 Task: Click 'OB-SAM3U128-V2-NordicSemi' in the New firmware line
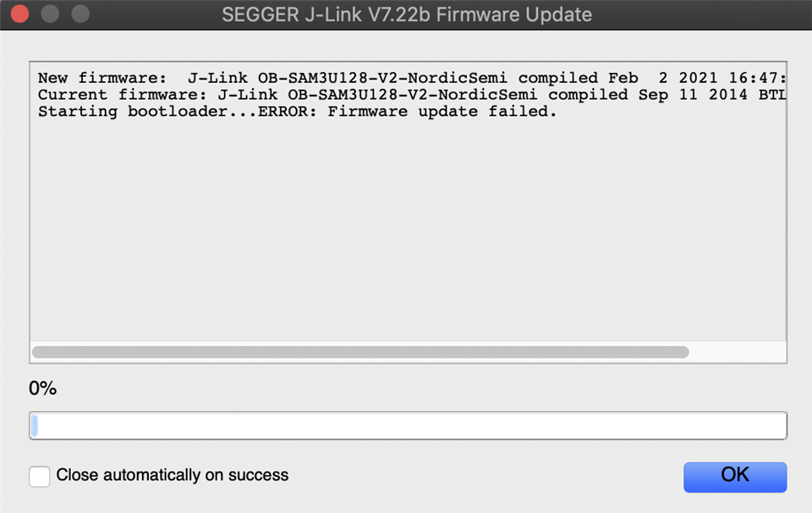(382, 78)
